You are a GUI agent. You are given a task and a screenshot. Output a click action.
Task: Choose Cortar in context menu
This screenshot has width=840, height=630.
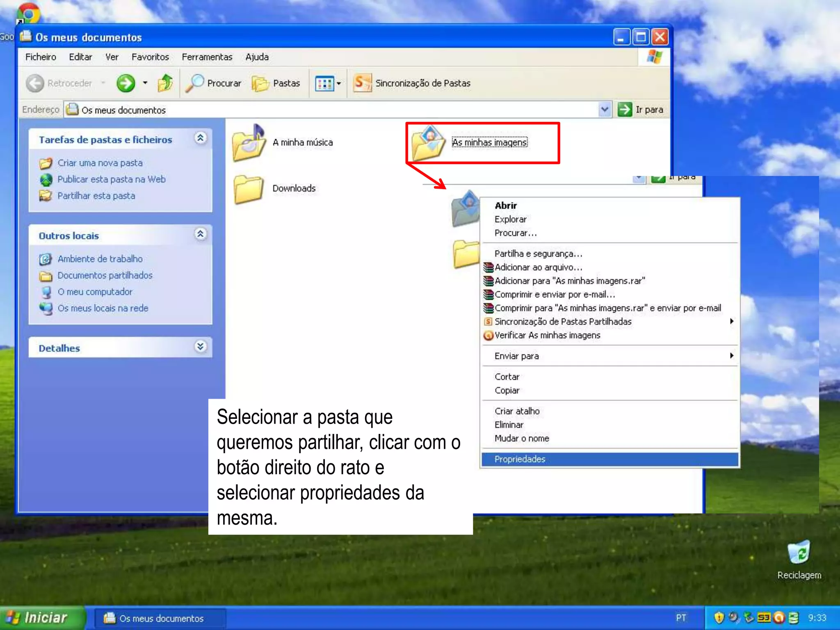609,377
